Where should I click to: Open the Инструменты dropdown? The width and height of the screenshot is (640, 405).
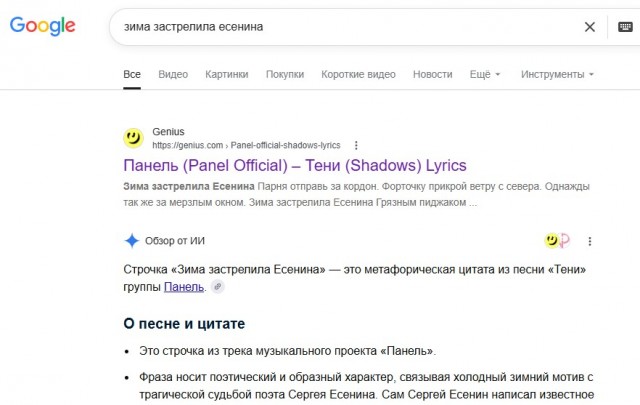tap(557, 74)
